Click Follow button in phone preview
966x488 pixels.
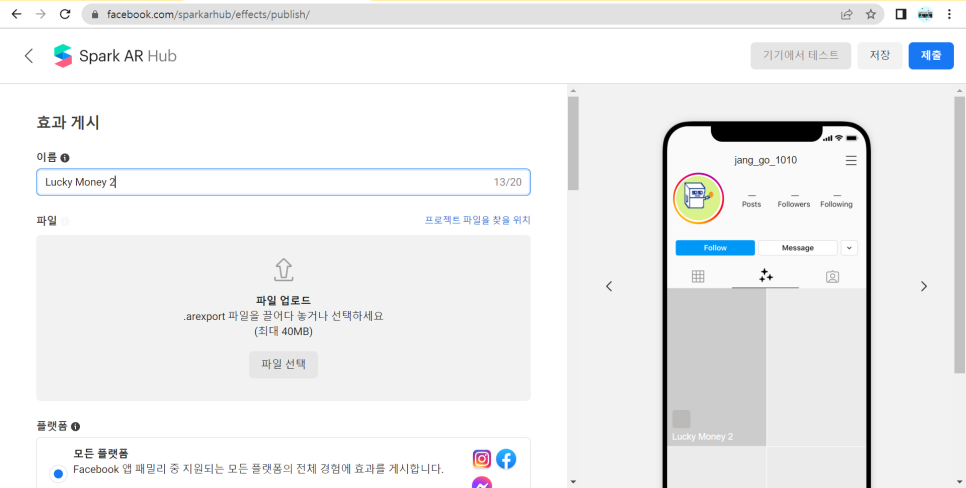click(x=715, y=248)
